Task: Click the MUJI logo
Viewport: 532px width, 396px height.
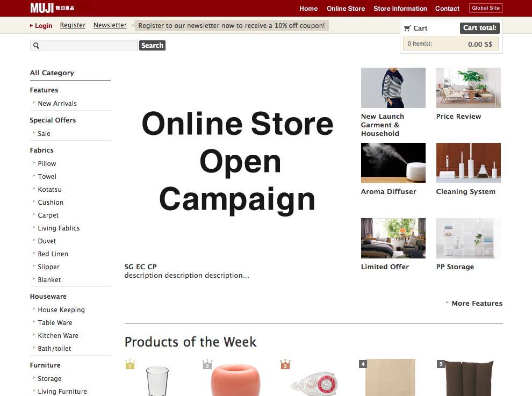Action: pos(52,8)
